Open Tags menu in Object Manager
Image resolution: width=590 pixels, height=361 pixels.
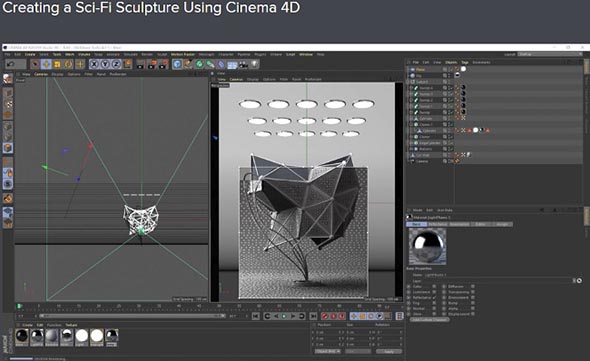tap(465, 62)
